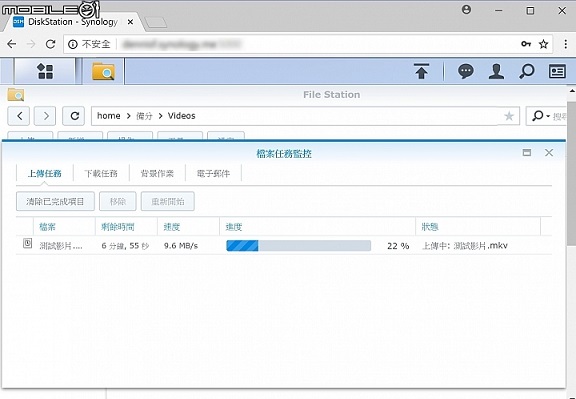Click the DSM magnifier search icon
576x399 pixels.
point(526,71)
